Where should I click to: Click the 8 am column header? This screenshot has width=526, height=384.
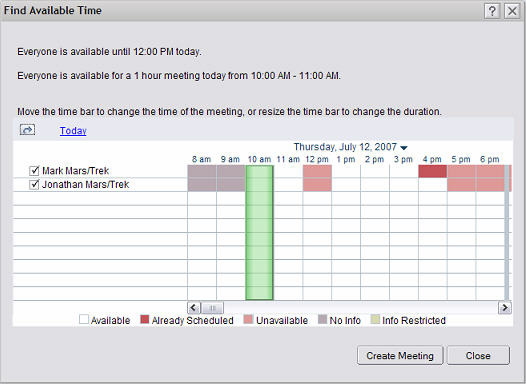(202, 159)
